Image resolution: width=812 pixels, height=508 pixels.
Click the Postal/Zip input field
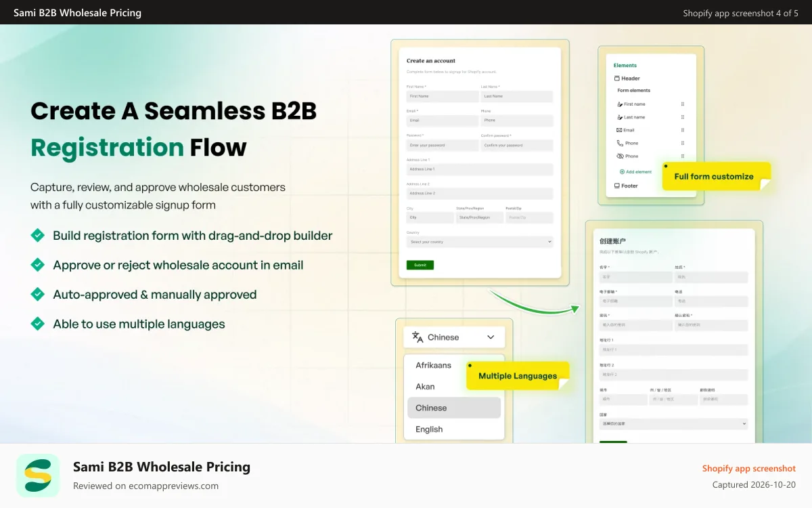click(x=530, y=217)
